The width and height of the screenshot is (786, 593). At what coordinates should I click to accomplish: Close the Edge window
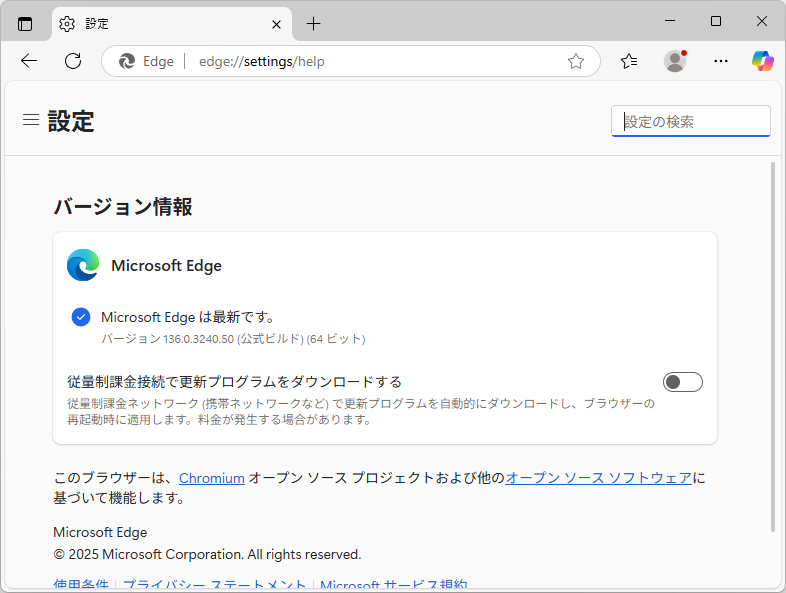coord(762,21)
